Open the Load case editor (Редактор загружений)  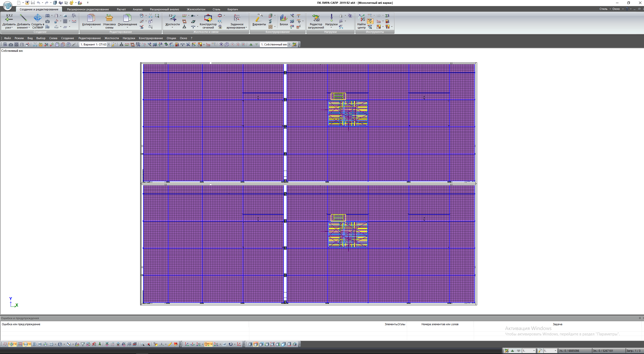316,18
